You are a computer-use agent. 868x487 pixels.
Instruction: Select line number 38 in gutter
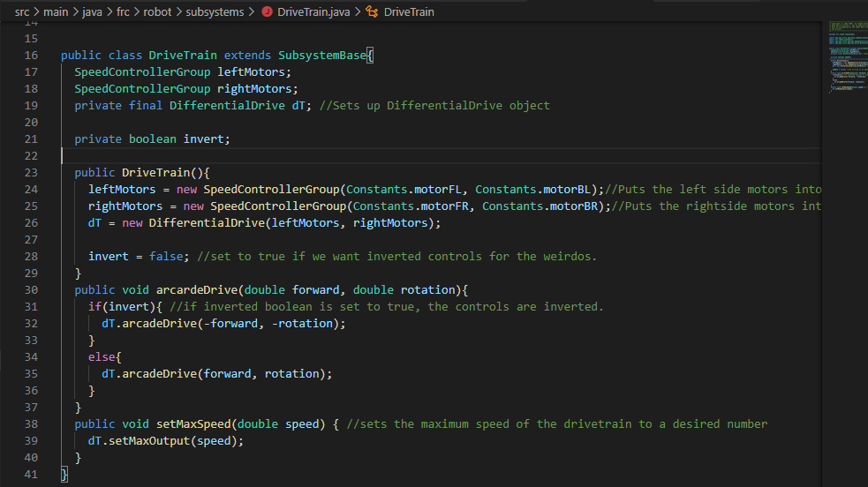pos(31,424)
